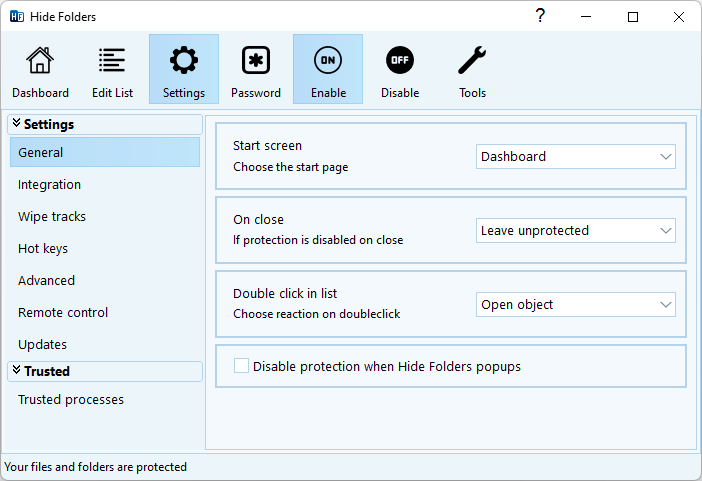Close the Hide Folders window

[679, 17]
